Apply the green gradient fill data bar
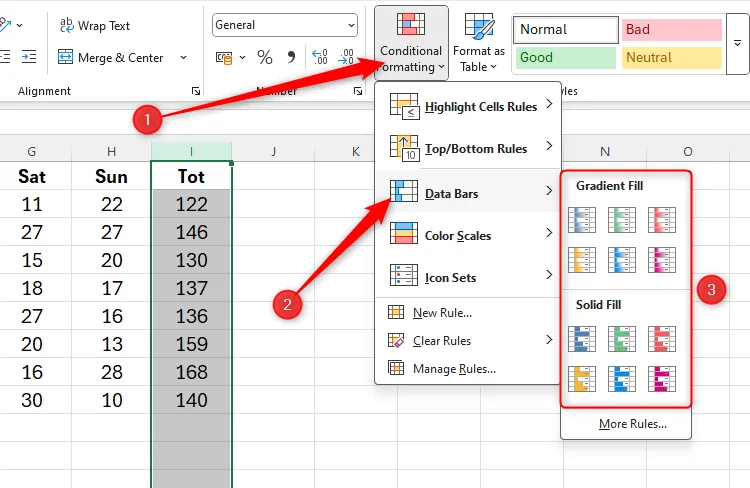The width and height of the screenshot is (750, 488). point(621,219)
